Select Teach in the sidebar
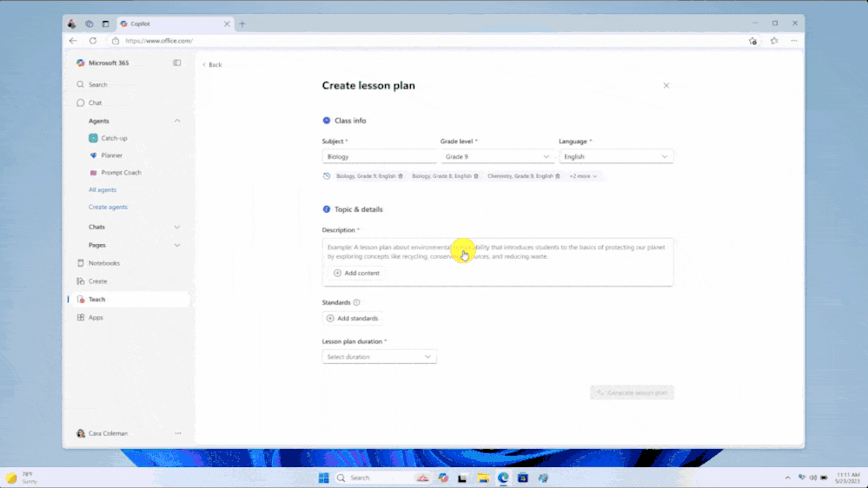The height and width of the screenshot is (488, 868). point(130,300)
